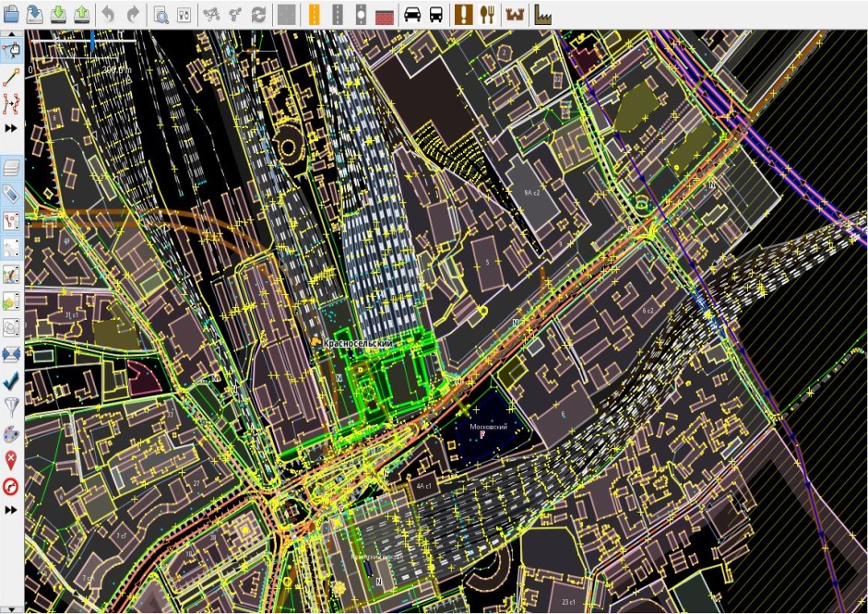Activate the improve way accuracy tool
868x614 pixels.
coord(11,104)
